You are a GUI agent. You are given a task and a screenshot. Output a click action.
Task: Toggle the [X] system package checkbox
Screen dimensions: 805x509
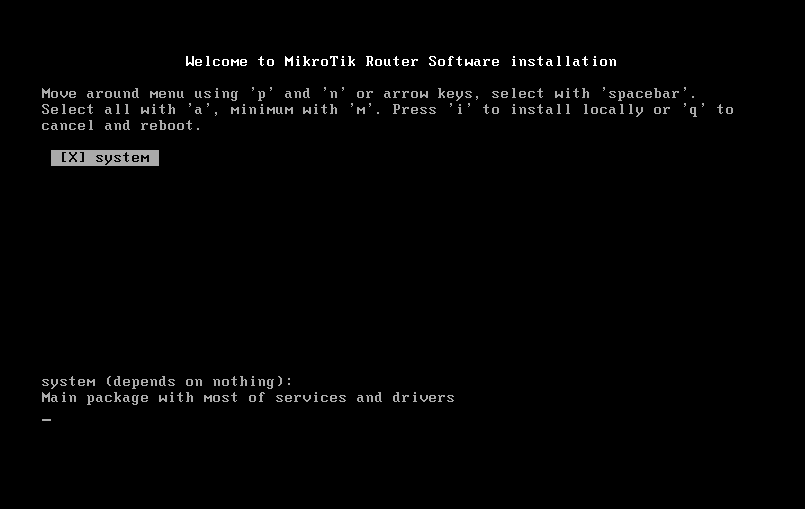(x=105, y=158)
